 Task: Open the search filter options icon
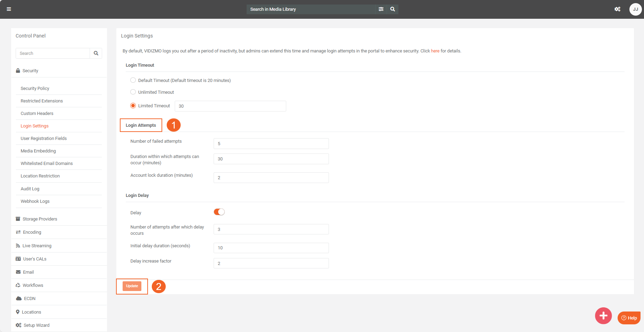381,9
